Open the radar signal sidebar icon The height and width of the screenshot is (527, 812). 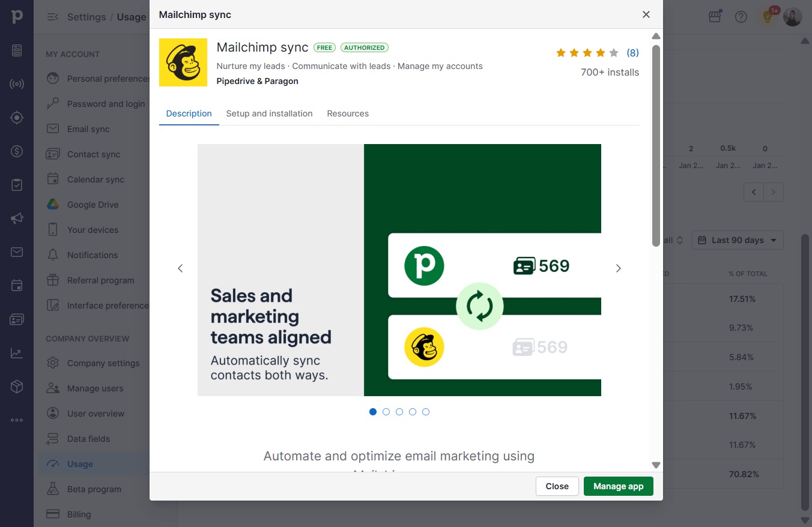tap(17, 84)
